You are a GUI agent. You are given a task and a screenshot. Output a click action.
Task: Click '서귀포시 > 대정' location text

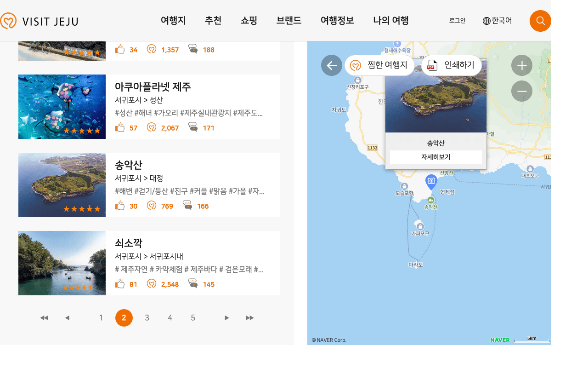click(x=139, y=178)
